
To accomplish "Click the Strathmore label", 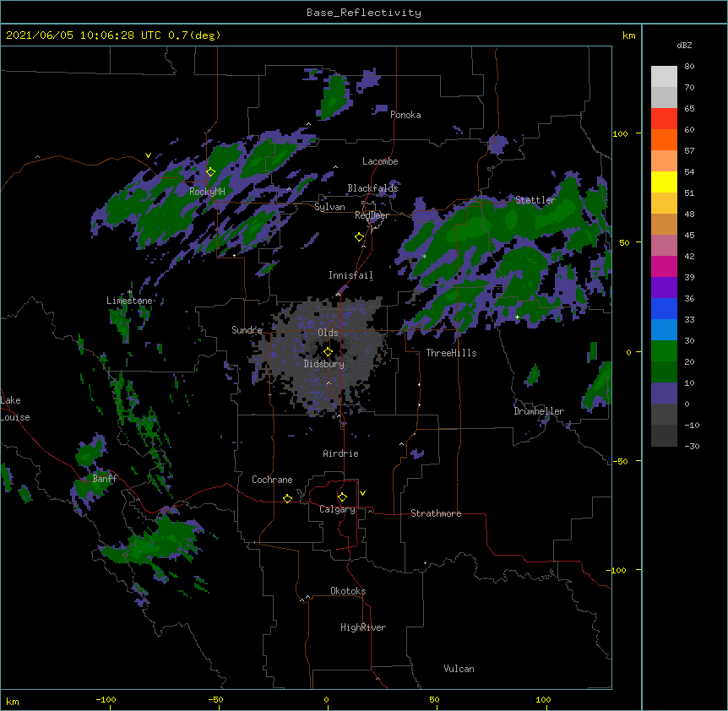I will pos(436,513).
